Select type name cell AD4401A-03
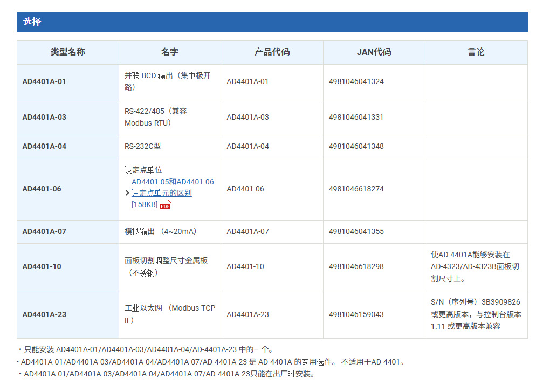This screenshot has width=550, height=392. (68, 118)
